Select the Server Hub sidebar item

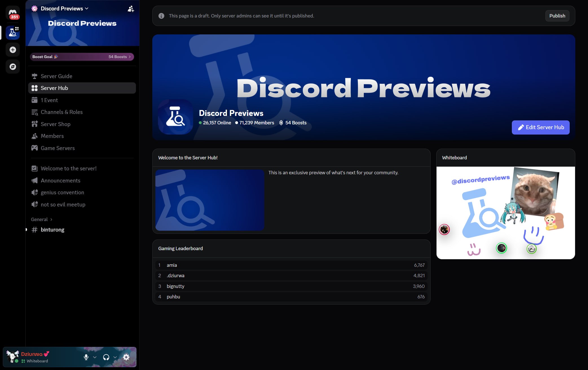coord(82,88)
